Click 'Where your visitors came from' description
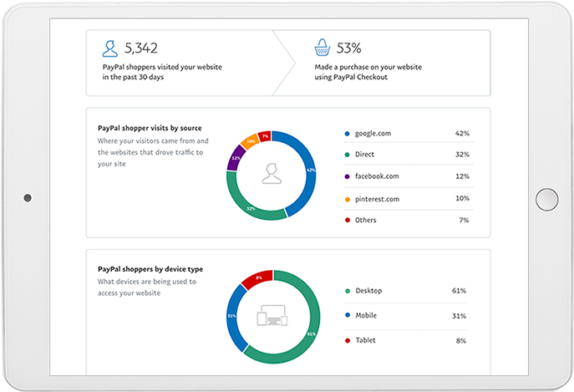 point(153,152)
